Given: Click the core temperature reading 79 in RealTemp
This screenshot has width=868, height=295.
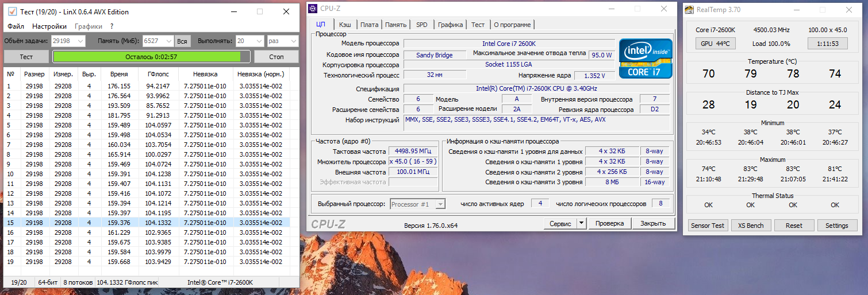Looking at the screenshot, I should pos(751,74).
